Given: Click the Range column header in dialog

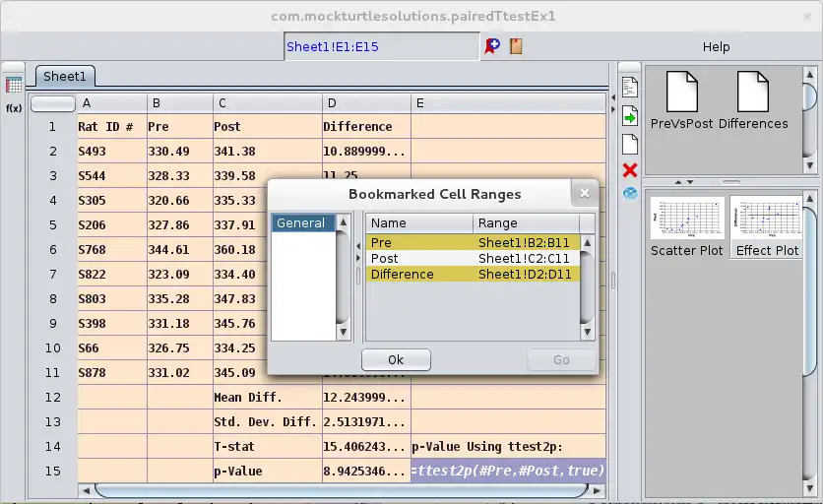Looking at the screenshot, I should (526, 223).
